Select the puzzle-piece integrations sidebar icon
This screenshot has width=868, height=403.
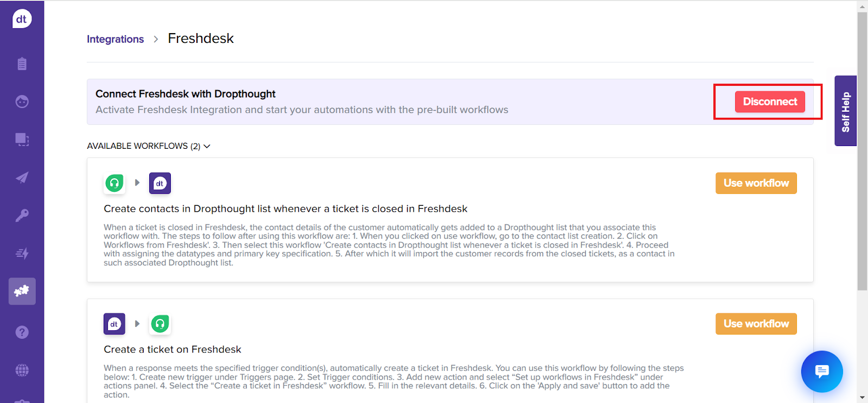22,291
